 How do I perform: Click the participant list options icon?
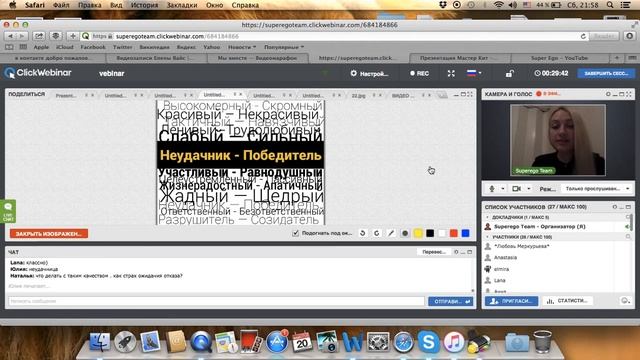(625, 301)
